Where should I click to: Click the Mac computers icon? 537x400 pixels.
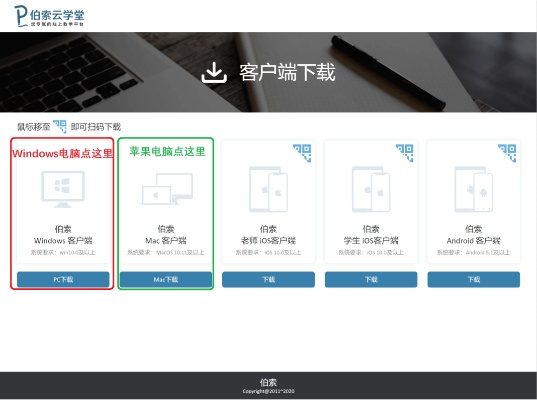pyautogui.click(x=166, y=189)
